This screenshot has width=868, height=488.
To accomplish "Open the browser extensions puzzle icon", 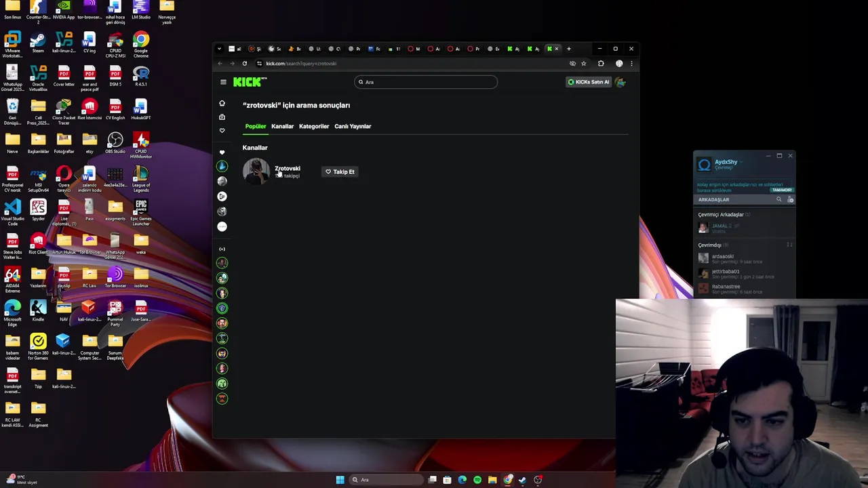I will point(601,64).
